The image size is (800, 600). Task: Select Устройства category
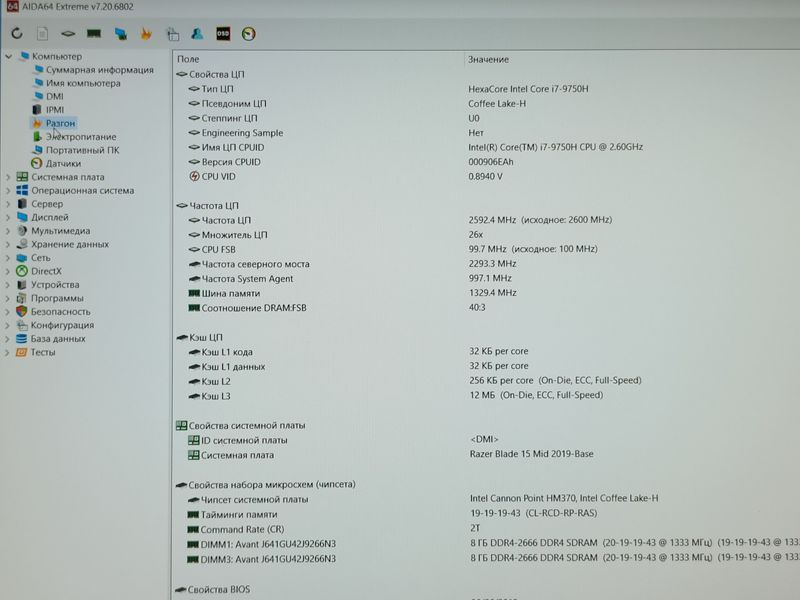click(55, 285)
